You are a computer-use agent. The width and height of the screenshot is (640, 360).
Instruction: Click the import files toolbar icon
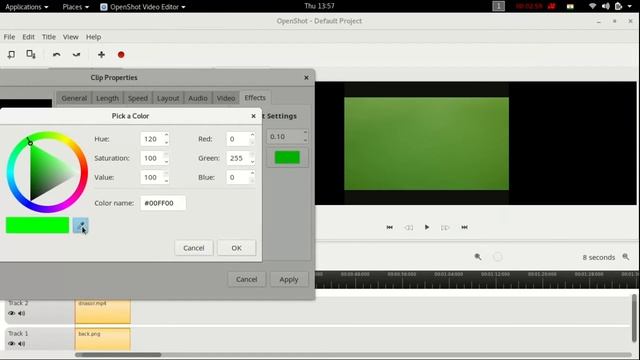[11, 54]
